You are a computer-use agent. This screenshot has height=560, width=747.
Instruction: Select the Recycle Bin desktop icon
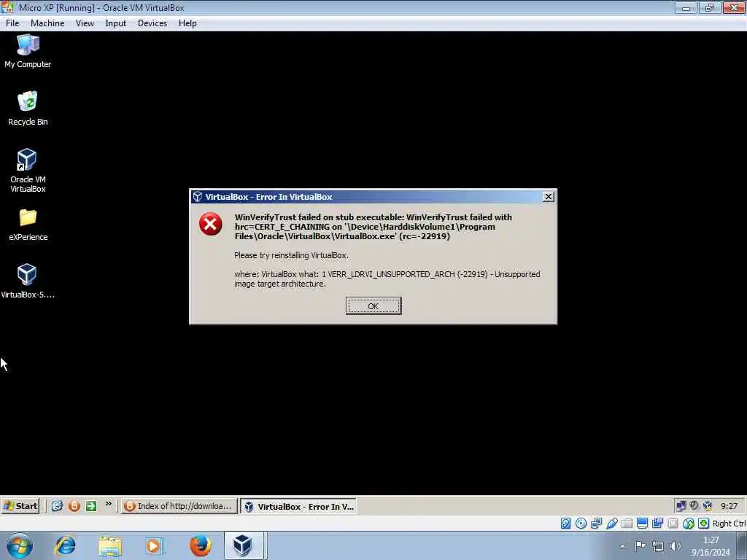(28, 109)
